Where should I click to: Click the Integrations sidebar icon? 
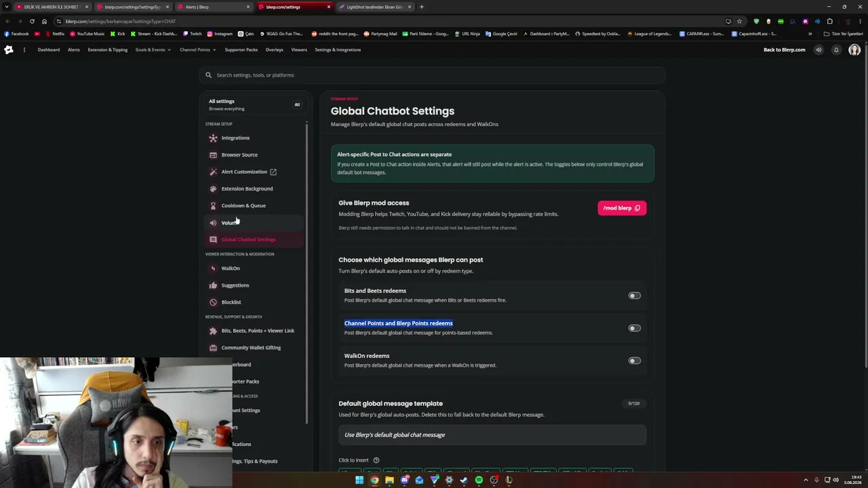pos(213,138)
